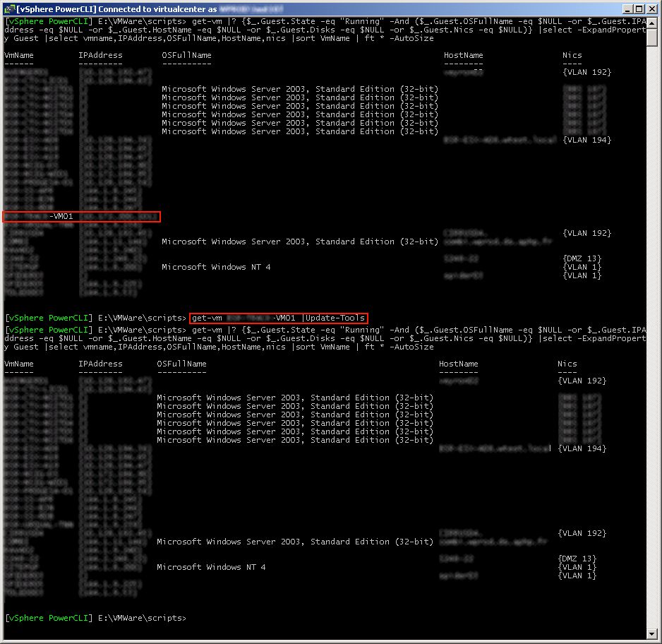The width and height of the screenshot is (662, 644).
Task: Minimize the vSphere PowerCLI window
Action: click(628, 9)
